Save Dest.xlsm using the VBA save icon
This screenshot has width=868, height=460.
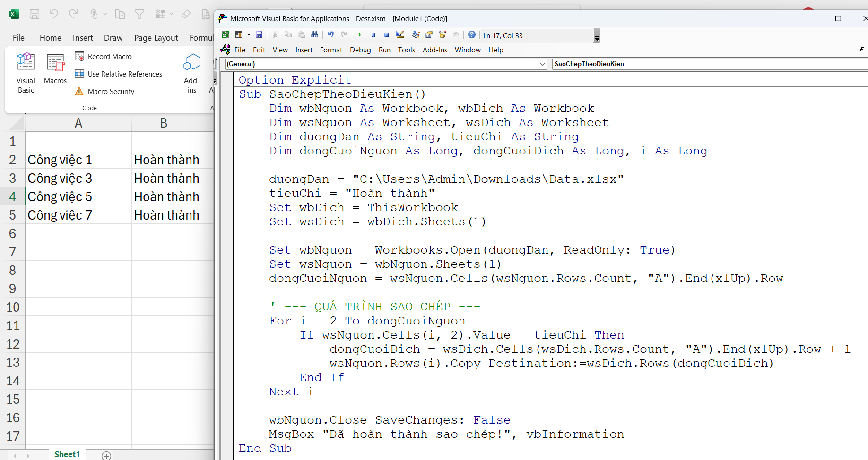click(x=259, y=35)
